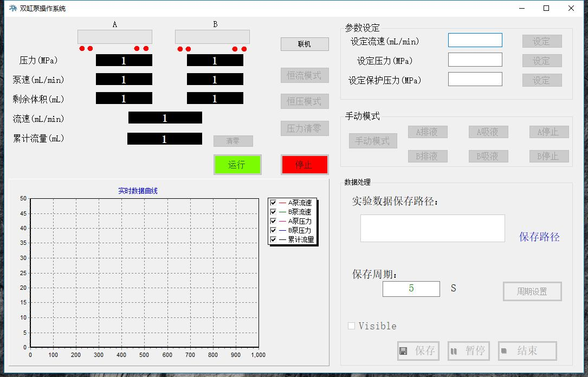The width and height of the screenshot is (588, 377).
Task: Click the A吸液 button
Action: coord(488,132)
